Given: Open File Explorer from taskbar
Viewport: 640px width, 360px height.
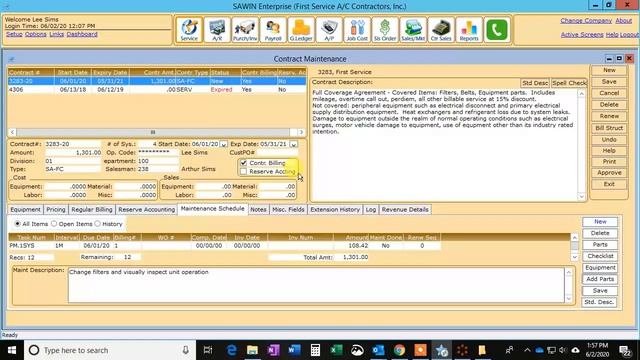Looking at the screenshot, I should 252,350.
